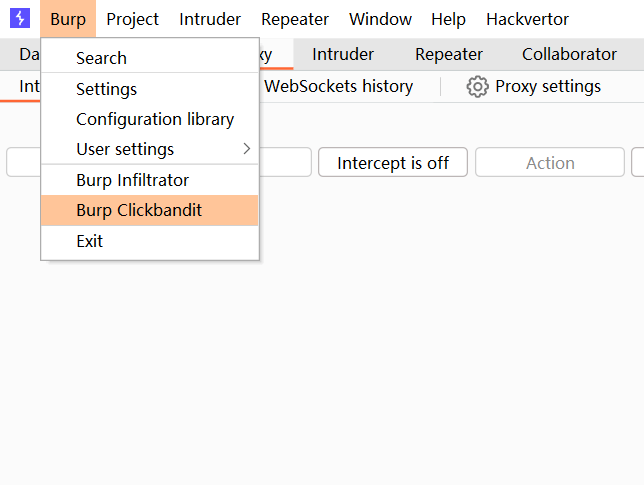Toggle the Intercept is off button
Screen dimensions: 644x485
tap(393, 163)
